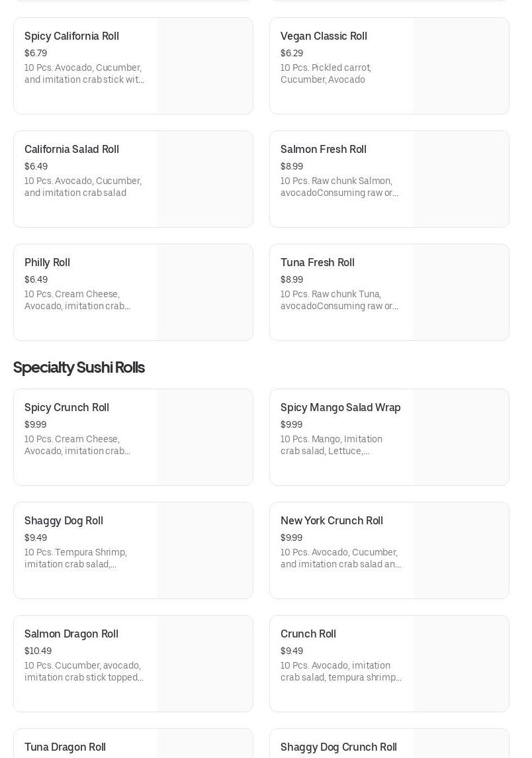Click the Crunch Roll title
This screenshot has width=532, height=758.
coord(308,634)
